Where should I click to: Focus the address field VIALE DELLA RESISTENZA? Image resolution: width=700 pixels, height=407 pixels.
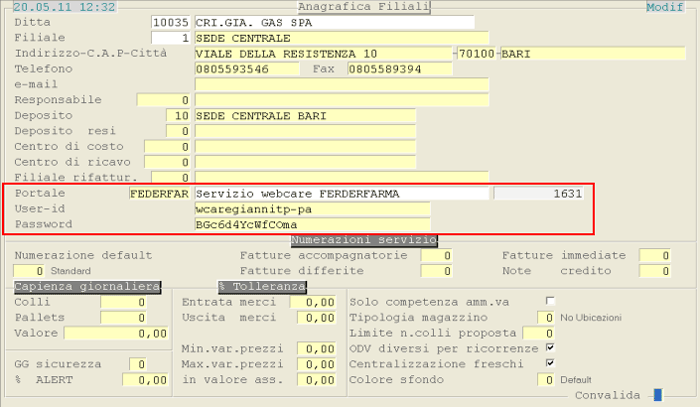[x=321, y=53]
